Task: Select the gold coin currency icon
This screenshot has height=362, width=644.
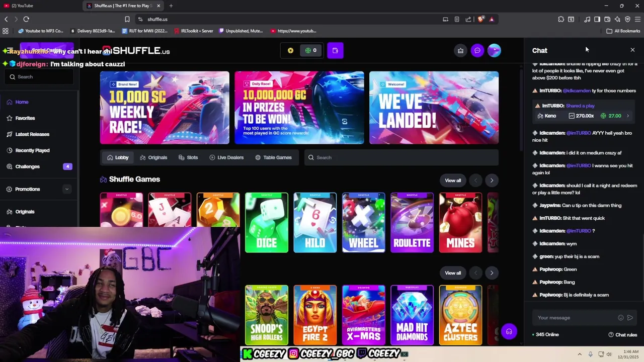Action: pos(290,50)
